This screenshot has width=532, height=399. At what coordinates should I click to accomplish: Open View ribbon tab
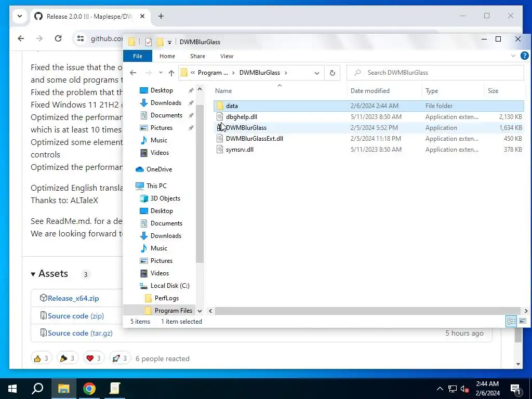[x=227, y=56]
